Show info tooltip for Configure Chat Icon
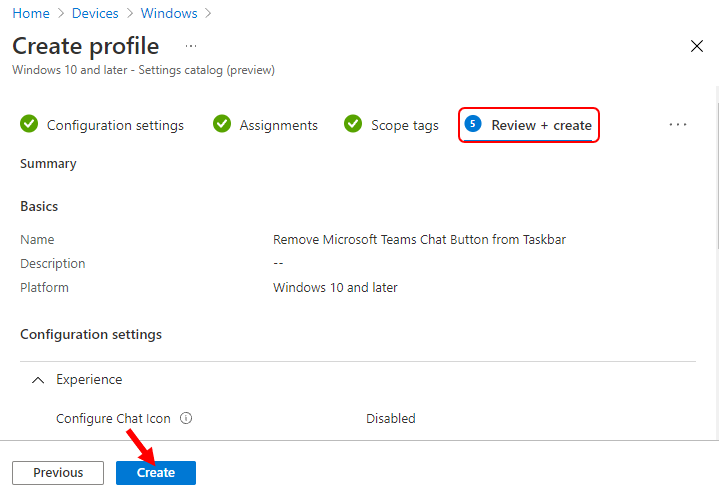723x504 pixels. [x=186, y=418]
